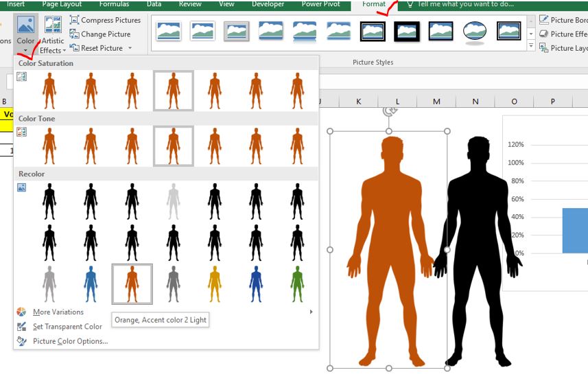Click Reset Picture button
588x381 pixels.
click(97, 48)
